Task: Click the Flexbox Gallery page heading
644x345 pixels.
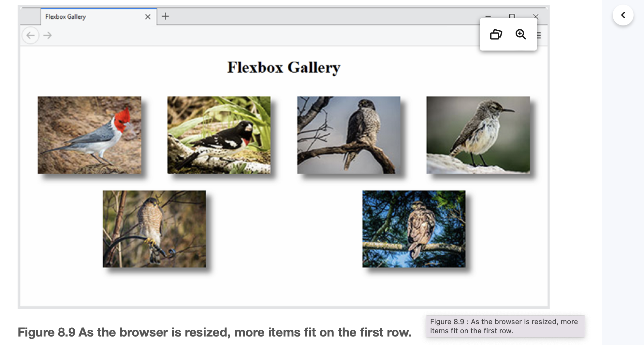Action: click(x=284, y=67)
